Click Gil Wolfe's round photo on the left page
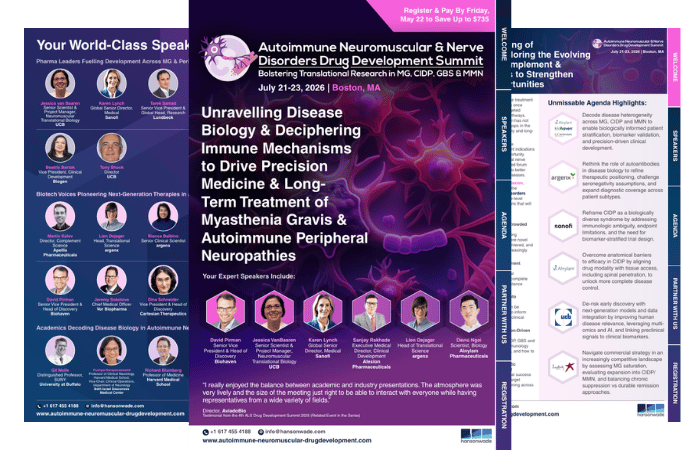 pyautogui.click(x=60, y=350)
